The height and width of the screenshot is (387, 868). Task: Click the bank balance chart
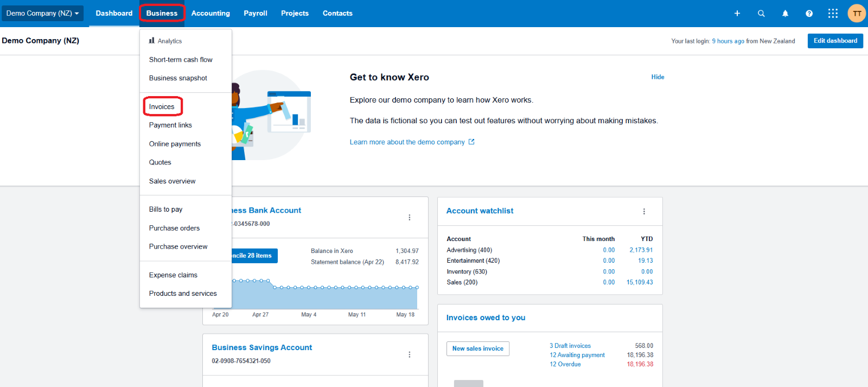pos(325,294)
